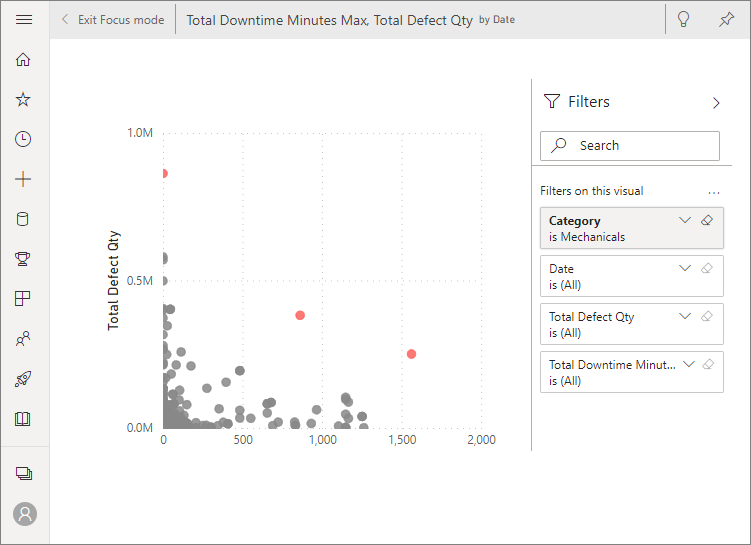751x545 pixels.
Task: Expand the Total Defect Qty filter chevron
Action: [685, 316]
